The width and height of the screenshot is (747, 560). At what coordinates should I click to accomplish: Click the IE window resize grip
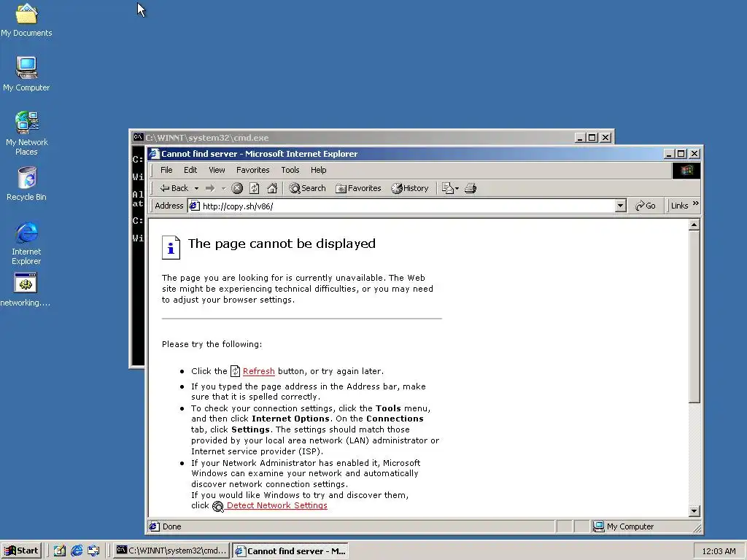697,528
